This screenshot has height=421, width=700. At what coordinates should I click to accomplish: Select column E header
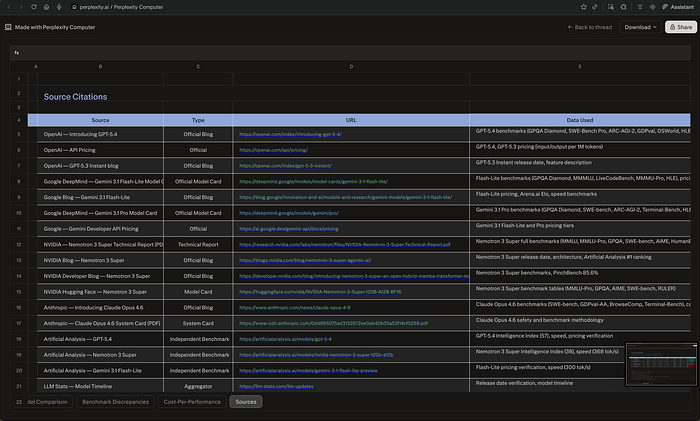pyautogui.click(x=580, y=67)
